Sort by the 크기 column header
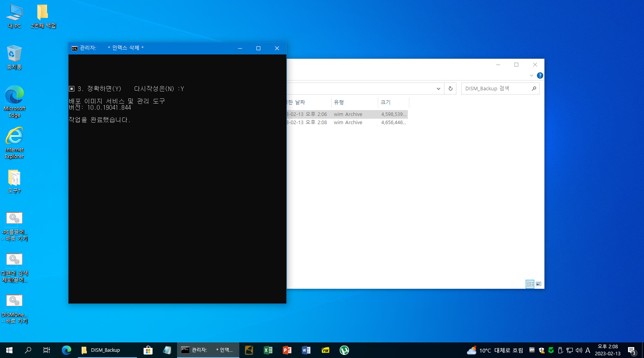This screenshot has width=644, height=358. [x=393, y=102]
